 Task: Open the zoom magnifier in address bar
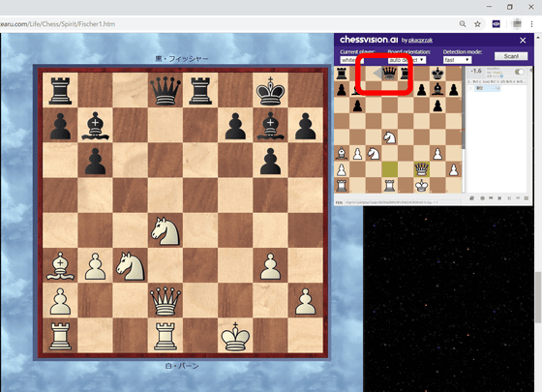point(463,24)
